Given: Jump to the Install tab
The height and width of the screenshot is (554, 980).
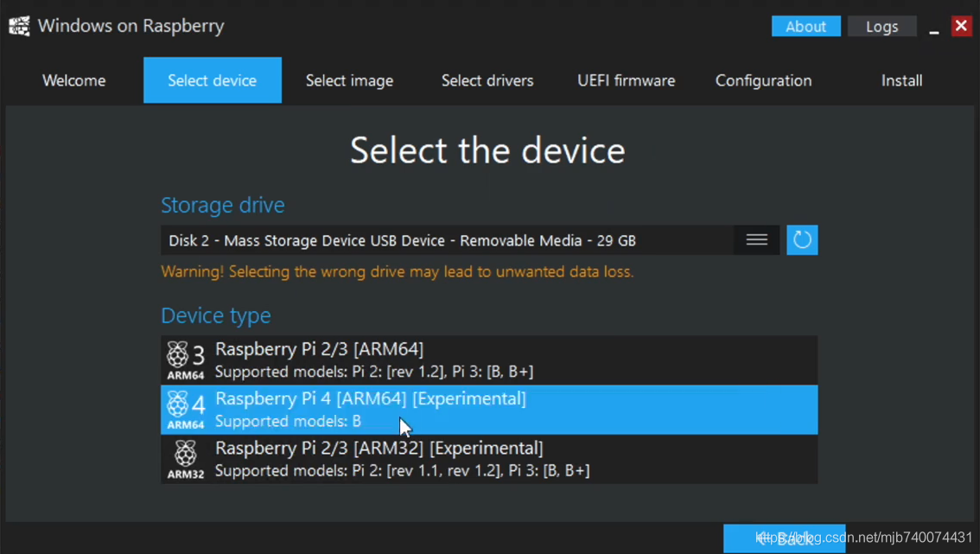Looking at the screenshot, I should pyautogui.click(x=902, y=80).
